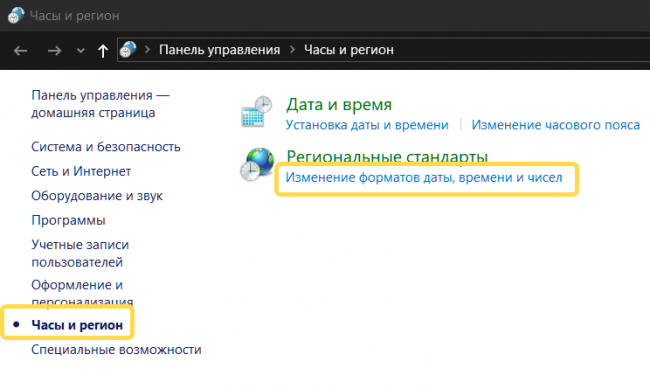Viewport: 650px width, 389px height.
Task: Open the Дата и время heading
Action: pos(339,105)
